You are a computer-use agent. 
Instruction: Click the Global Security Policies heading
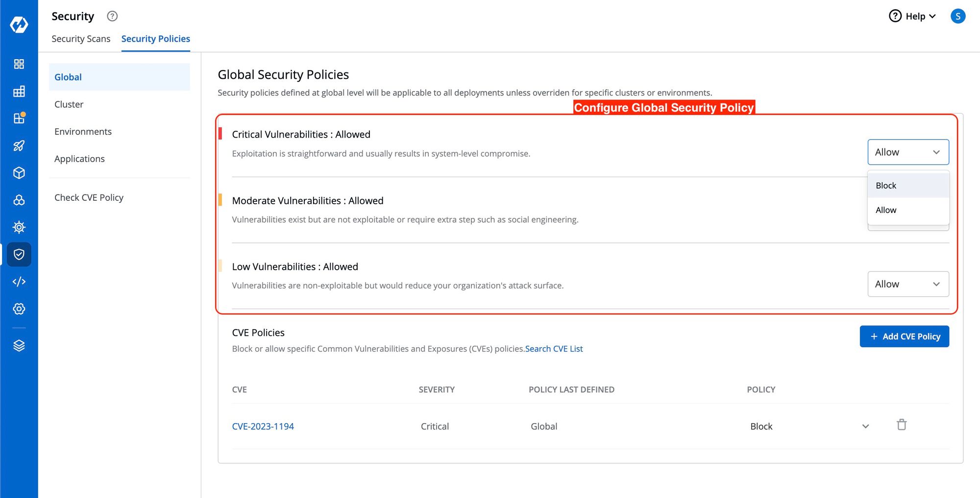point(283,74)
